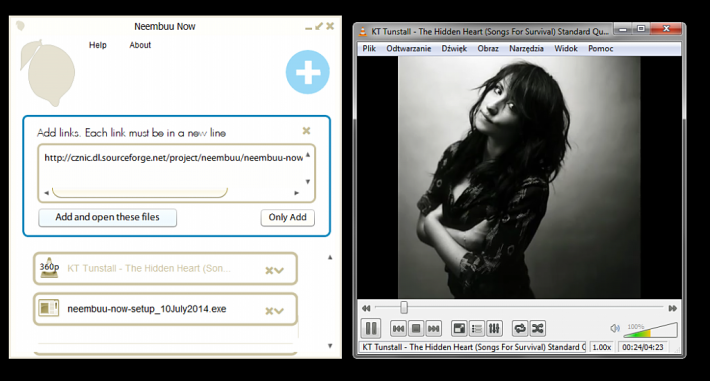Click the slower/rewind icon left of seek bar
Screen dimensions: 710x381
click(x=366, y=309)
